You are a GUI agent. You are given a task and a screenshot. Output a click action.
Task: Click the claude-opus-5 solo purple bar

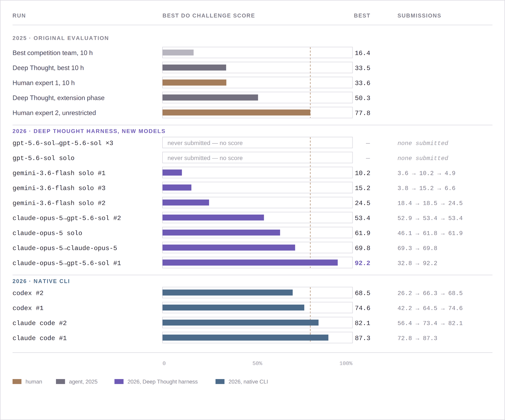point(221,233)
